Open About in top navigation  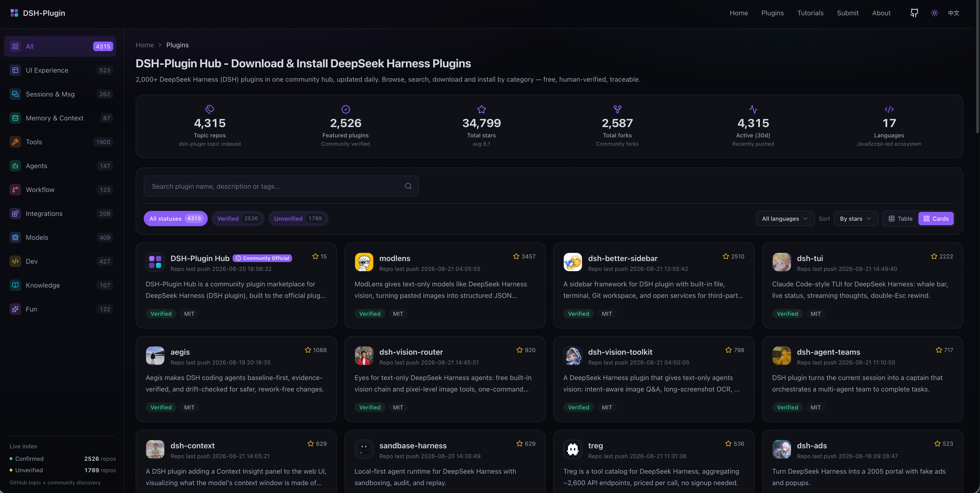[881, 13]
